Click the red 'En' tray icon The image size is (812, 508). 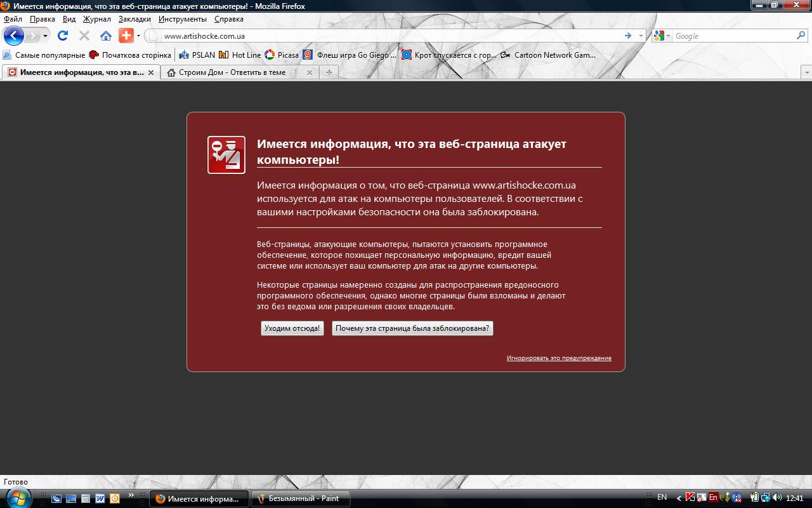click(x=713, y=498)
